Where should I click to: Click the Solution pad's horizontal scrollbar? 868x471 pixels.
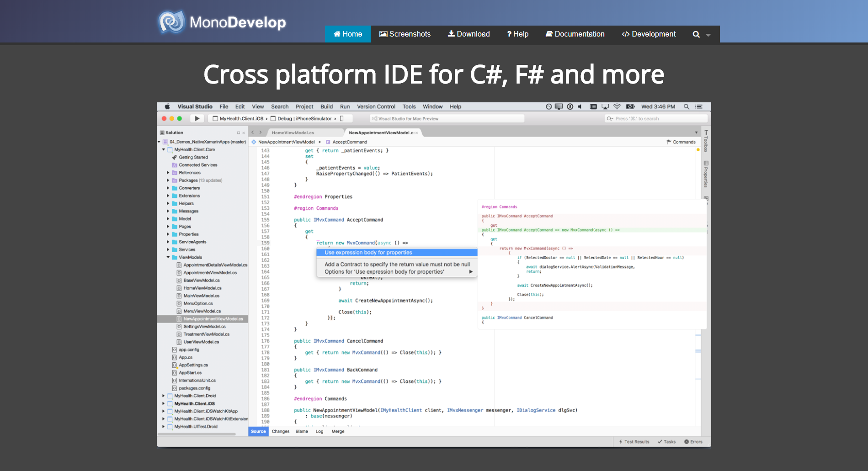[x=197, y=434]
